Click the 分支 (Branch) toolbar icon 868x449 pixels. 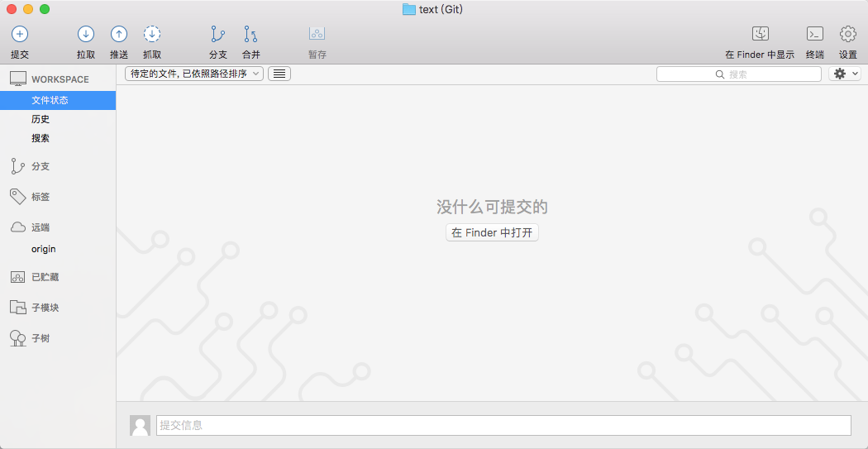(217, 35)
